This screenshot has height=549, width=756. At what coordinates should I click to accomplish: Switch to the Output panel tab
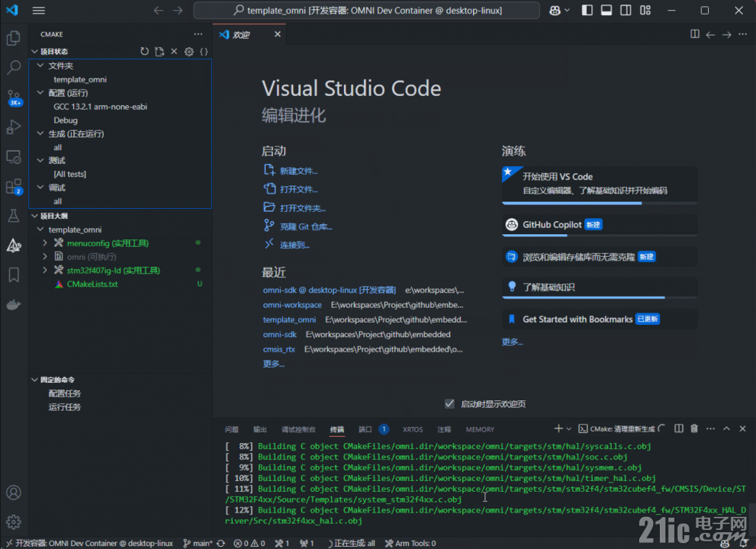pyautogui.click(x=260, y=429)
